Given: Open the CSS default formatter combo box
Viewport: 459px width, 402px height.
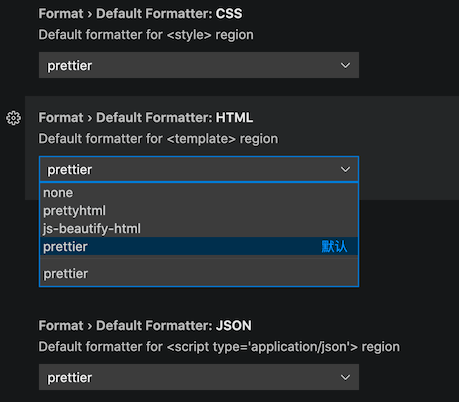Looking at the screenshot, I should tap(199, 65).
